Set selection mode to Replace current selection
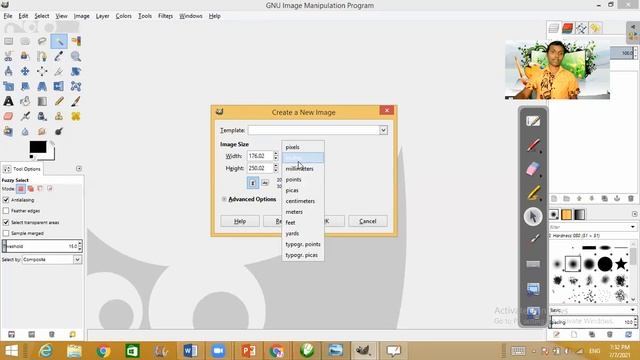Image resolution: width=640 pixels, height=360 pixels. (x=21, y=189)
